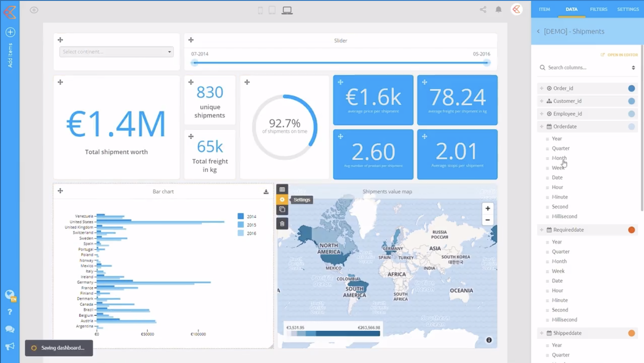The width and height of the screenshot is (644, 363).
Task: Toggle dashboard preview eye icon
Action: [x=34, y=10]
